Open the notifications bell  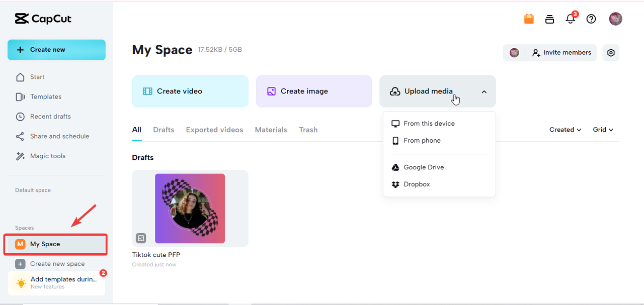point(570,19)
